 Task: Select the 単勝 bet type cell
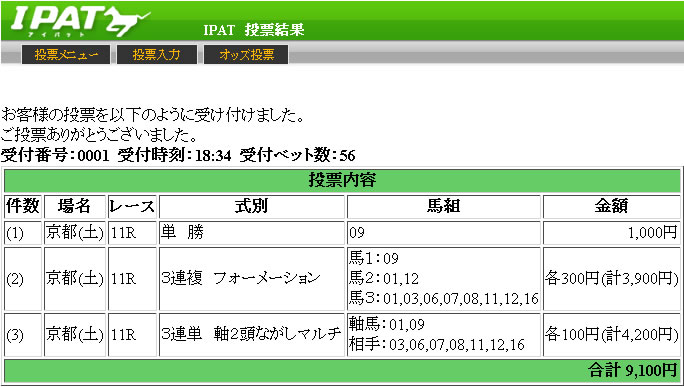(251, 233)
